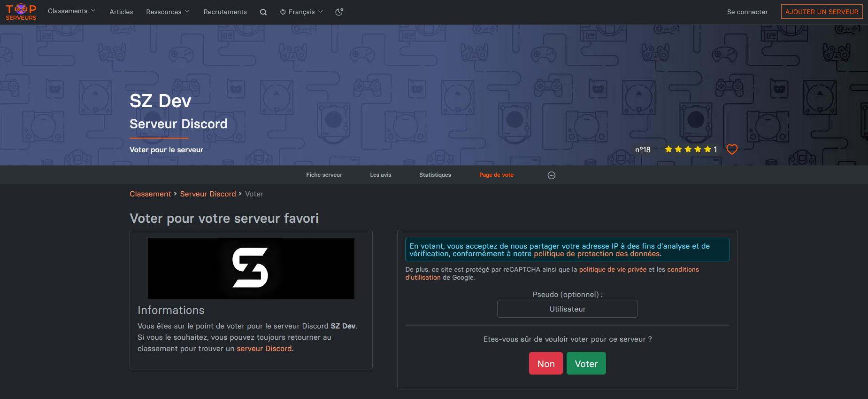Click the green Voter button

point(586,363)
